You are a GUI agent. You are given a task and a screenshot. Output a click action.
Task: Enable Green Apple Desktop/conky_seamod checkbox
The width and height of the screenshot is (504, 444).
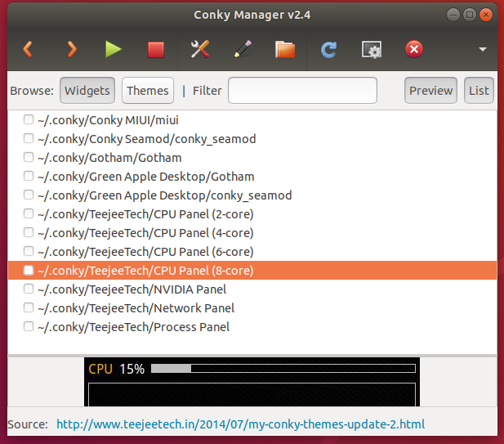(x=29, y=195)
